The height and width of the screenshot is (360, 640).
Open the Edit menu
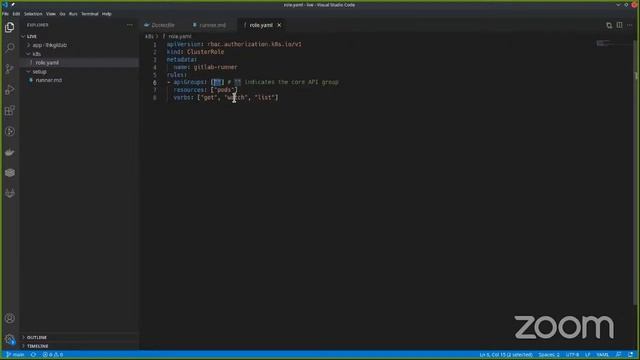pos(16,14)
